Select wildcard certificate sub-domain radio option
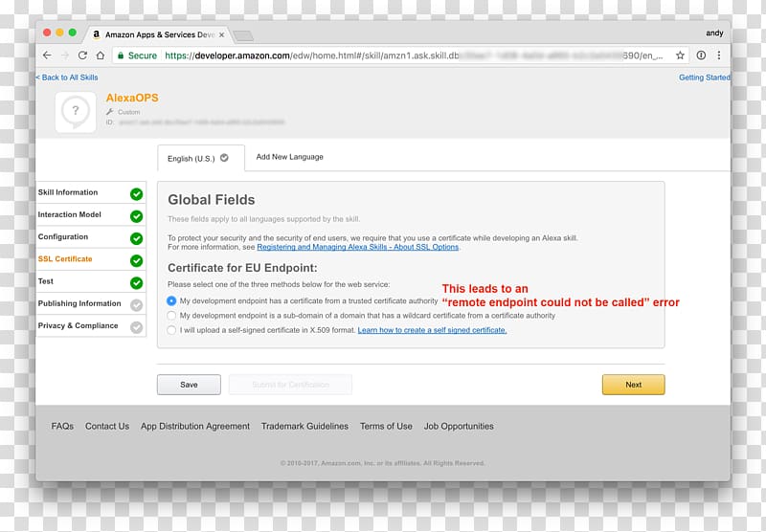Screen dimensions: 766x532 click(x=171, y=316)
